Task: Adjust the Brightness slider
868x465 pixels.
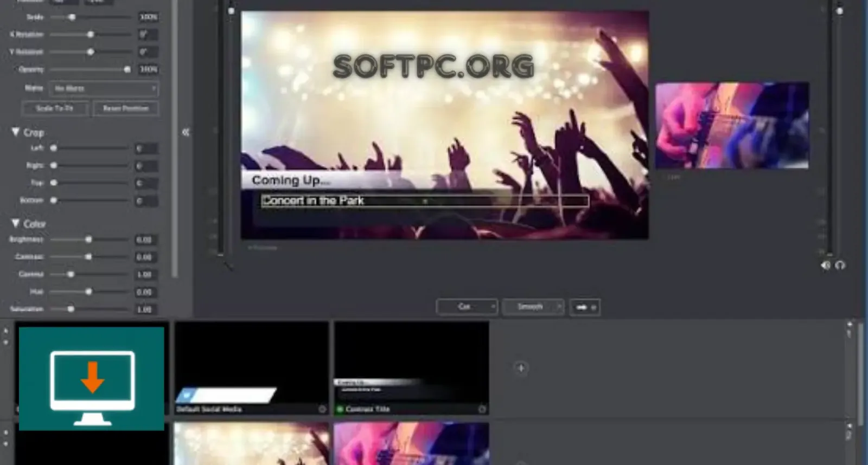Action: (88, 240)
